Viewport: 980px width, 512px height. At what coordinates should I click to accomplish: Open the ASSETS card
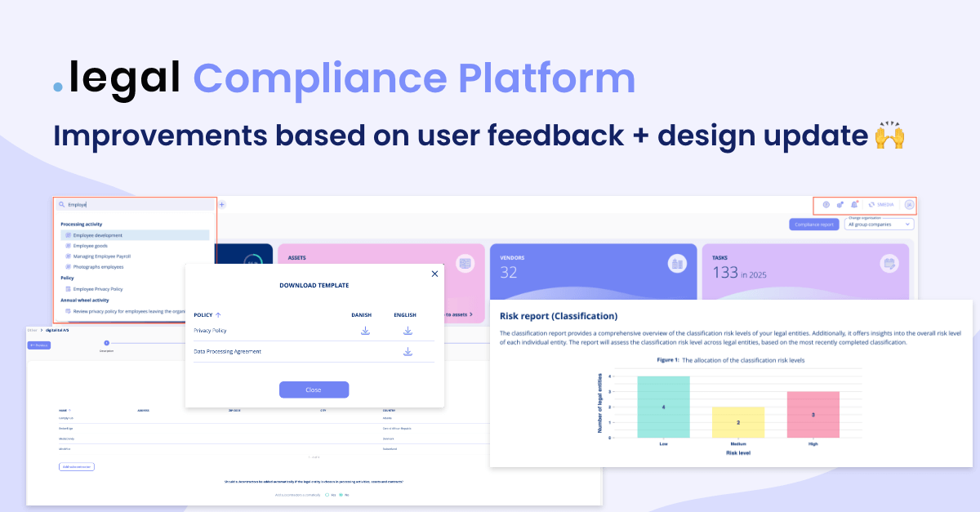pos(380,283)
